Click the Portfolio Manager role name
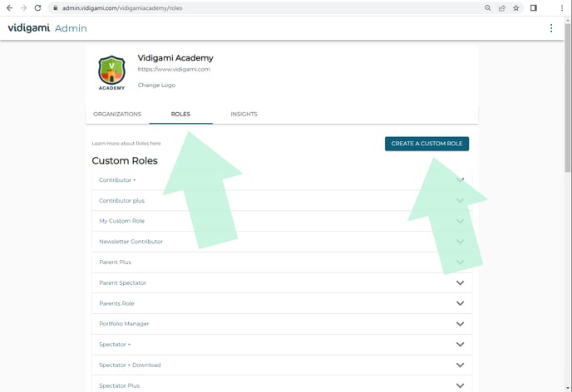This screenshot has width=572, height=392. pyautogui.click(x=124, y=324)
